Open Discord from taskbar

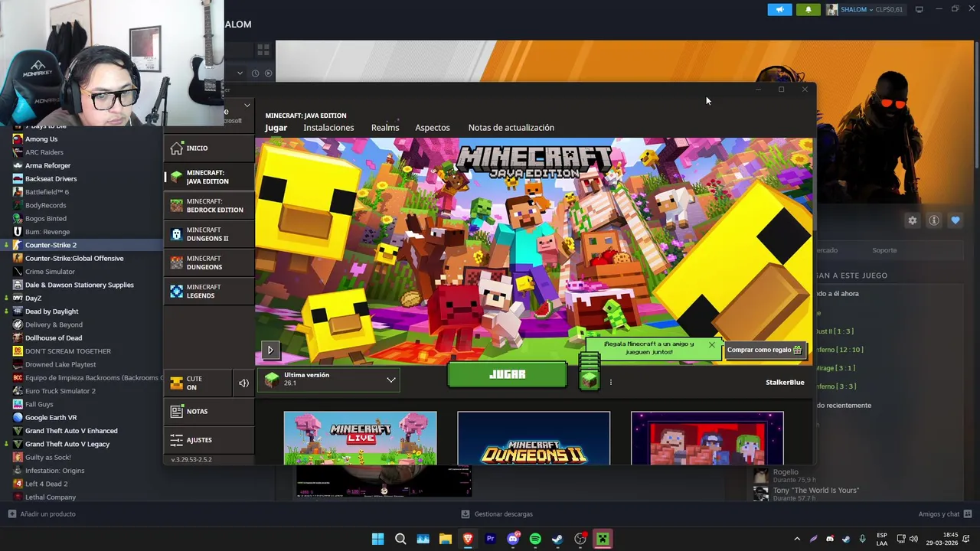click(x=513, y=540)
